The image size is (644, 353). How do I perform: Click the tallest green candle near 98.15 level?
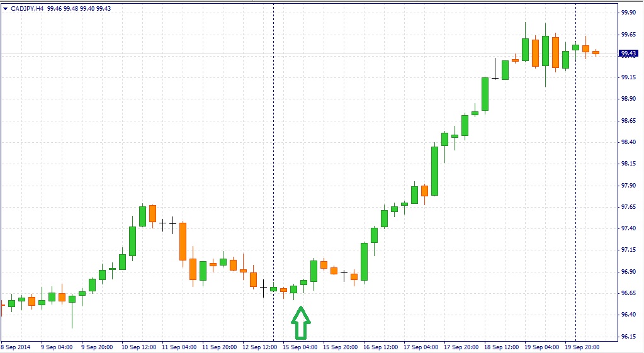pos(434,171)
